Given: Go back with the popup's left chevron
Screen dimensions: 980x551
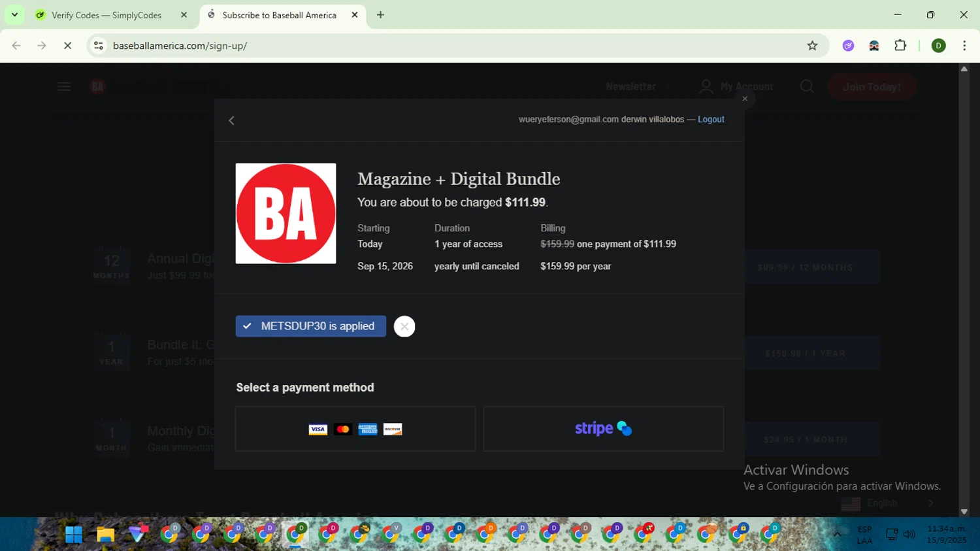Looking at the screenshot, I should point(231,120).
